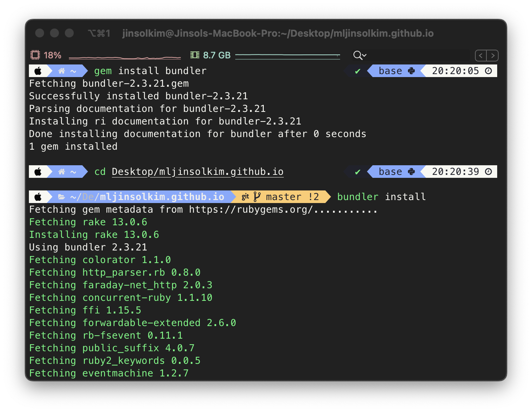532x412 pixels.
Task: Click the 20:20:05 timestamp
Action: coord(455,71)
